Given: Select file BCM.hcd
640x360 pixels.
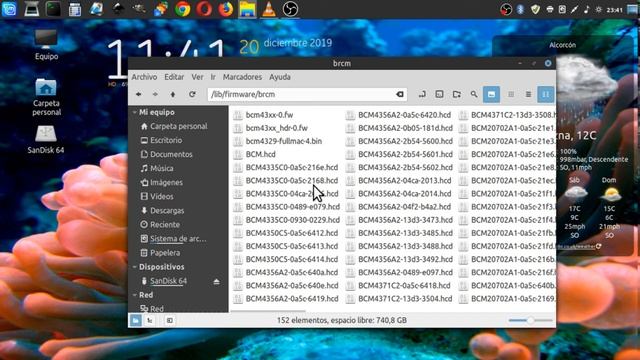Looking at the screenshot, I should [x=260, y=154].
